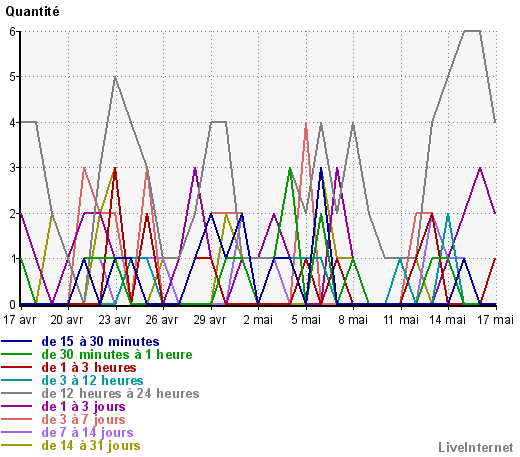Screen dimensions: 520x457
Task: Click the olive '14 à 31 jours' line swatch
Action: (x=17, y=445)
